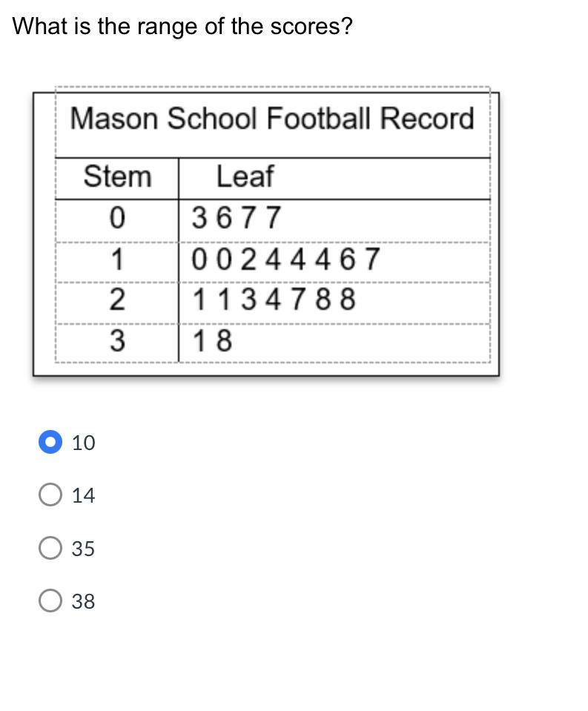Screen dimensions: 588x711
Task: Click the Leaf column header
Action: 245,177
